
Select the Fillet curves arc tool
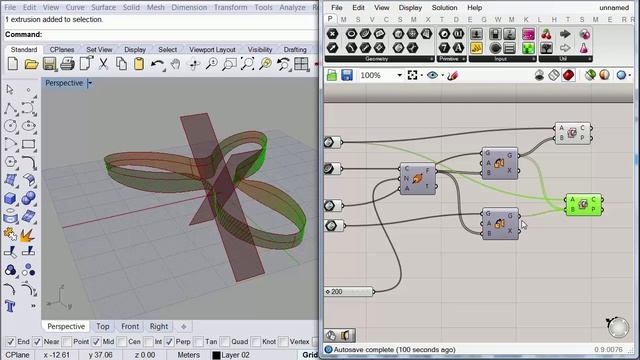[x=29, y=162]
